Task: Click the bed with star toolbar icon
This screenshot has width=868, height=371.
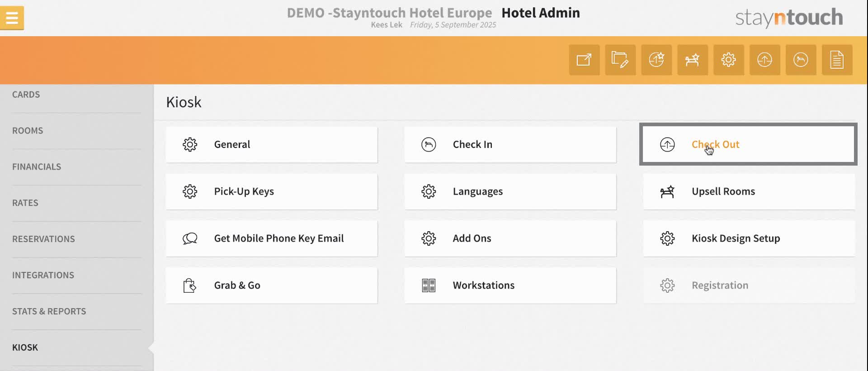Action: coord(693,60)
